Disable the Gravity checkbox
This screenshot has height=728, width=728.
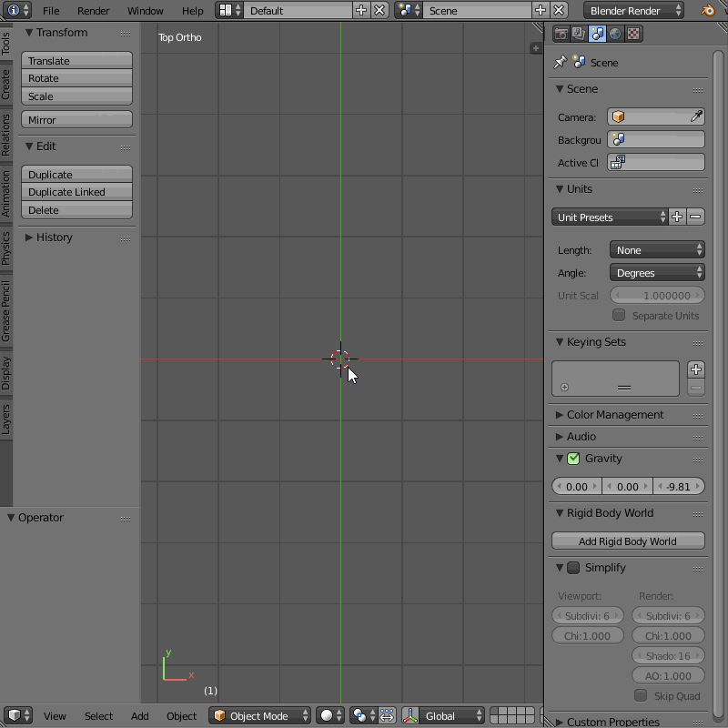click(572, 459)
